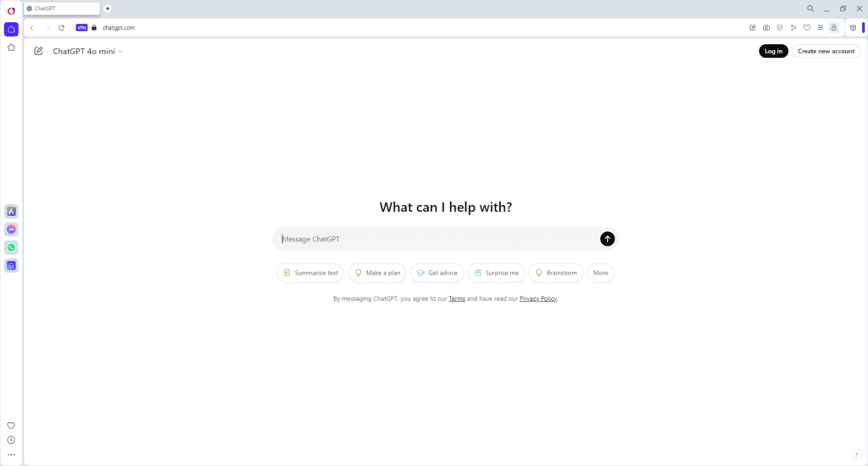Viewport: 868px width, 466px height.
Task: Go forward with the forward arrow
Action: pos(47,28)
